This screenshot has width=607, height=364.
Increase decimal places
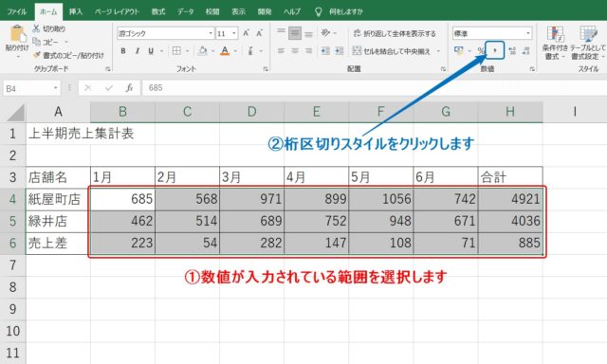coord(512,50)
